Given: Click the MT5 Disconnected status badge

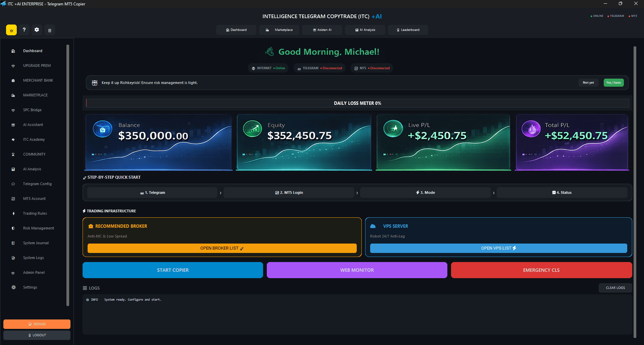Looking at the screenshot, I should (x=371, y=68).
